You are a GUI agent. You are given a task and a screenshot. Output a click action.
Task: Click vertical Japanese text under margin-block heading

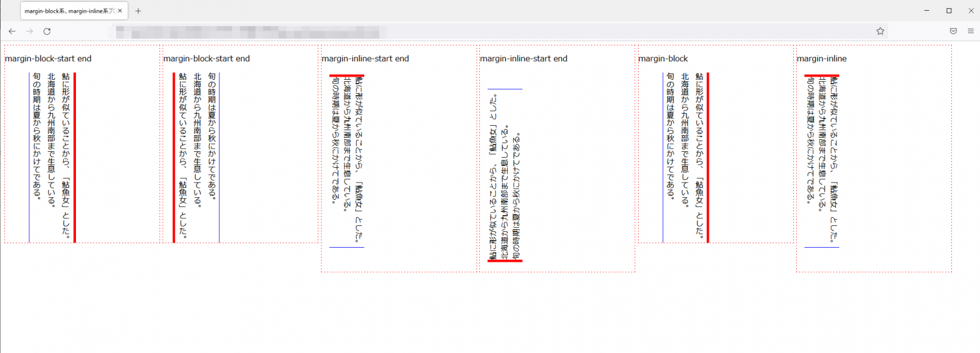coord(685,140)
